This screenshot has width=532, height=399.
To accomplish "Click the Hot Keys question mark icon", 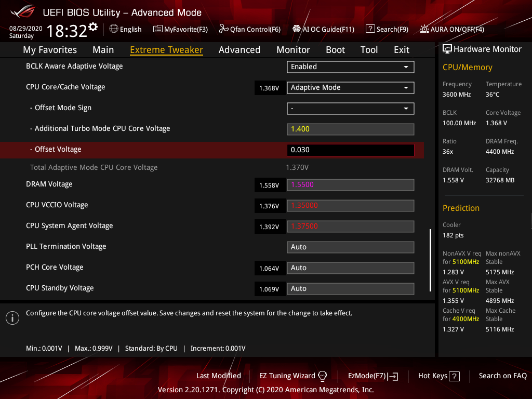I will click(x=454, y=376).
